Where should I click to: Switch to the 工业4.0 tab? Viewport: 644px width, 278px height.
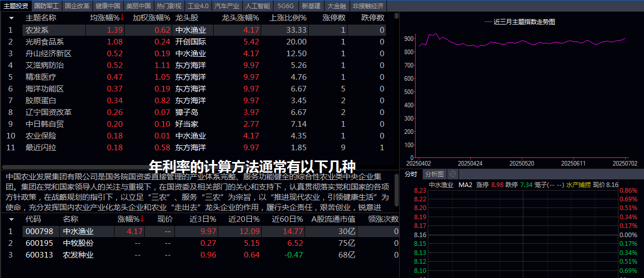198,6
